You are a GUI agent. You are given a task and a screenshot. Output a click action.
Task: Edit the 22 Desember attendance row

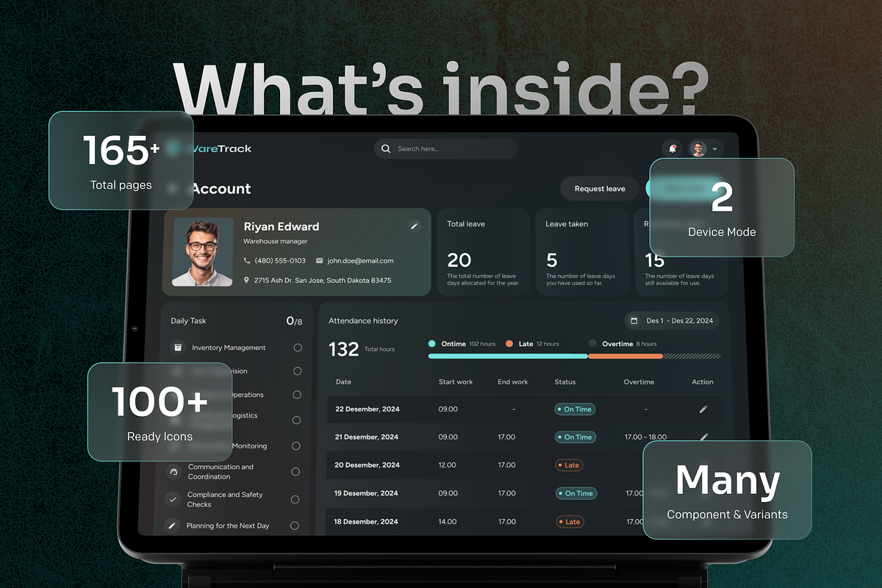[703, 409]
